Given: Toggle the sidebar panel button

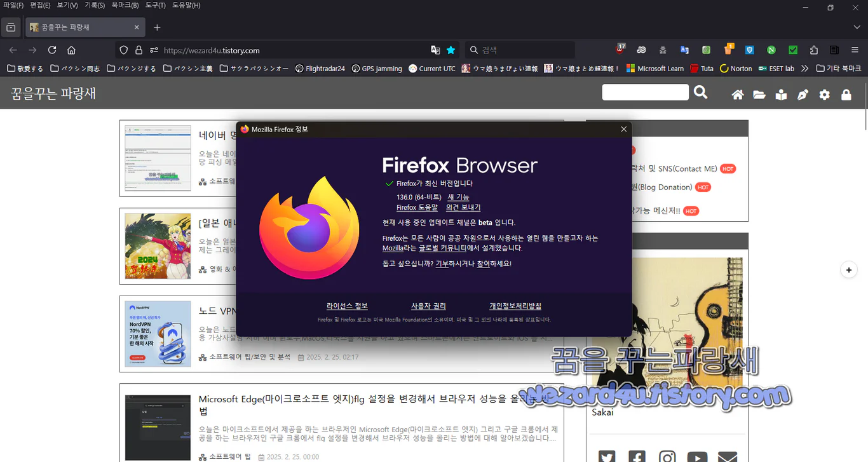Looking at the screenshot, I should [11, 27].
